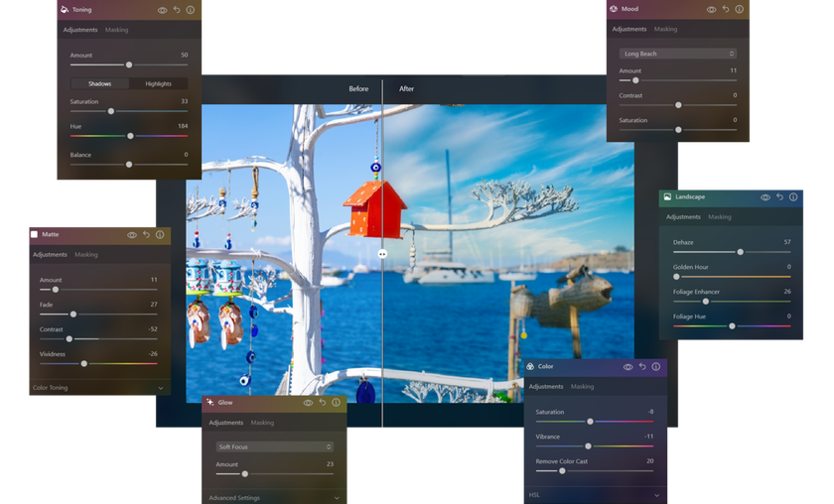Reset the Color panel adjustments
The image size is (834, 504).
tap(642, 367)
